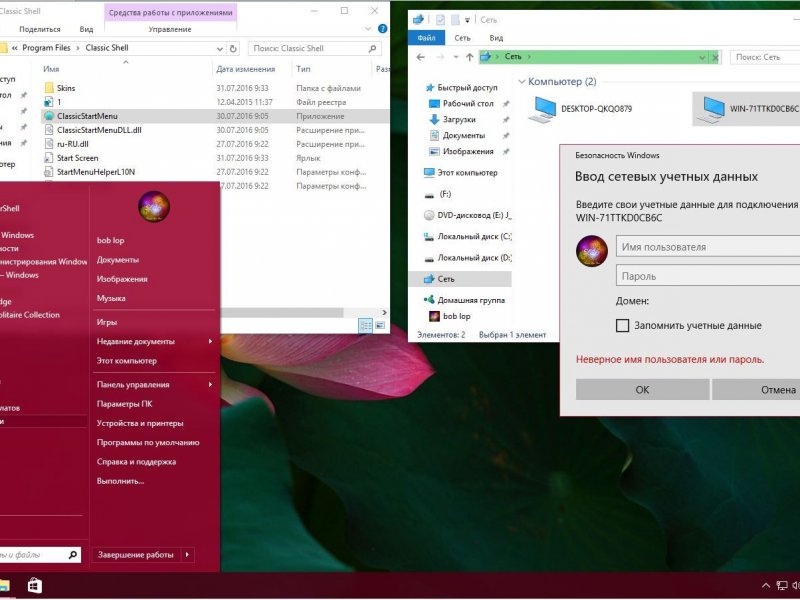Image resolution: width=800 pixels, height=600 pixels.
Task: Open help via the blue question icon
Action: (382, 29)
